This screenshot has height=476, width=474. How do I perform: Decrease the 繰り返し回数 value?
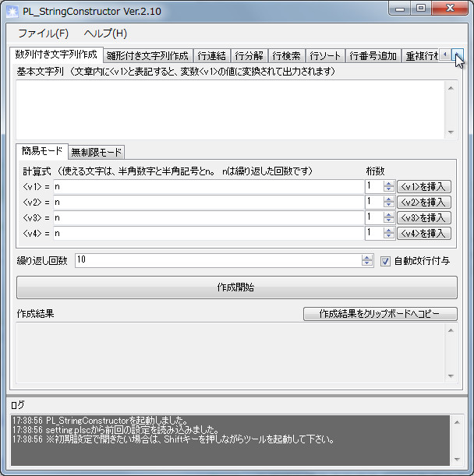(366, 263)
